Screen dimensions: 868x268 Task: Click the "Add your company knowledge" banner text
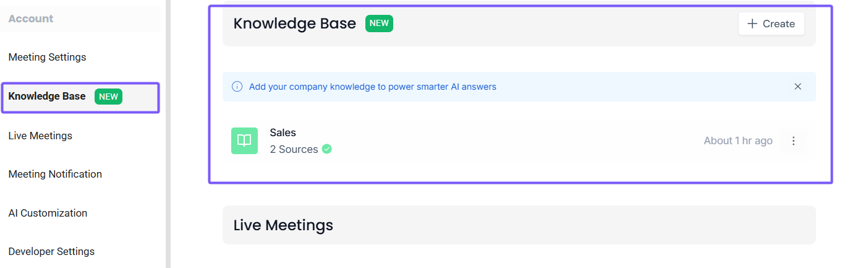point(372,87)
